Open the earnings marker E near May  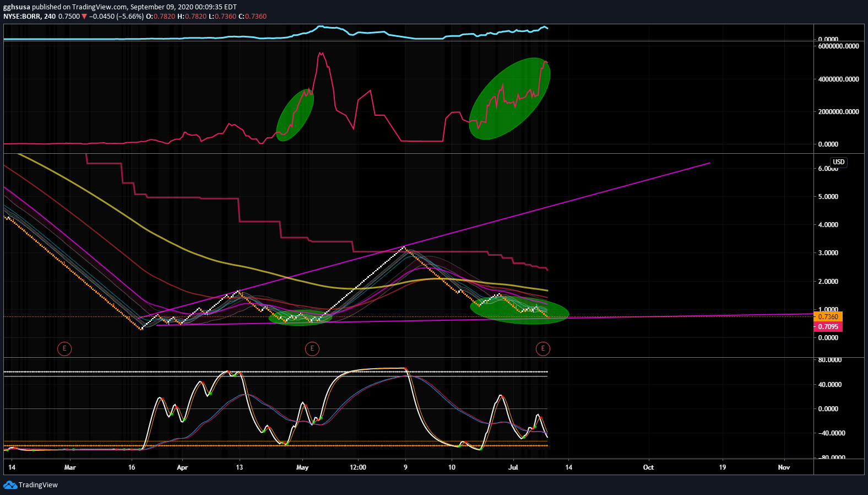[312, 348]
